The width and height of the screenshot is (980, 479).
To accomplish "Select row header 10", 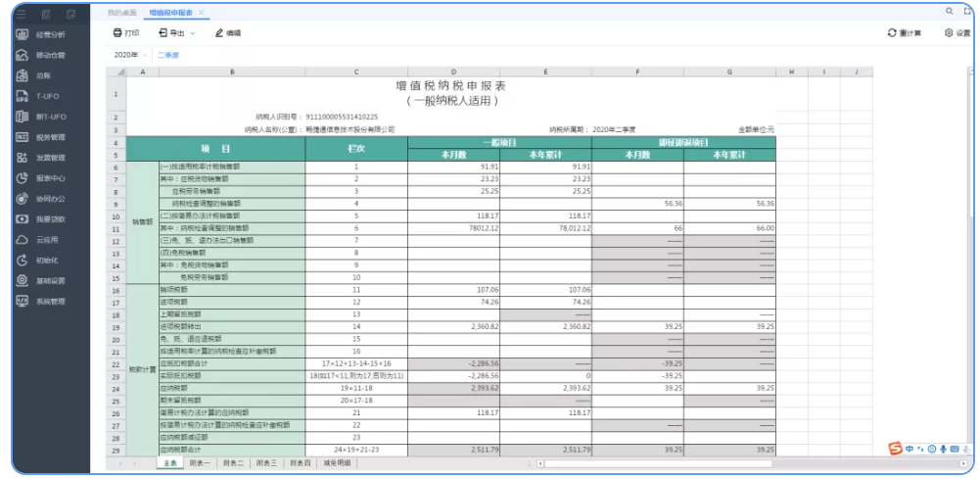I will click(x=117, y=216).
